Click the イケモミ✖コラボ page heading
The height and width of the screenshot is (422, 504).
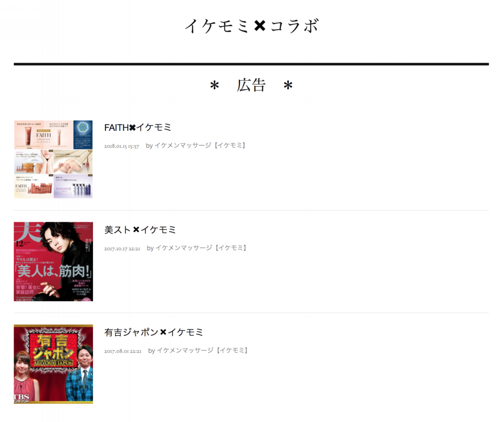point(251,26)
